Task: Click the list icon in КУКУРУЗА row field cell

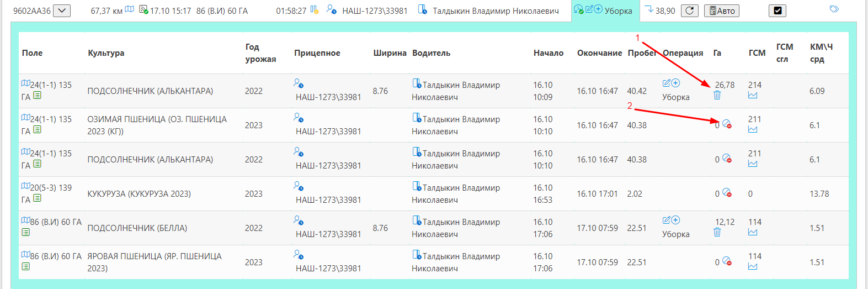Action: [37, 198]
